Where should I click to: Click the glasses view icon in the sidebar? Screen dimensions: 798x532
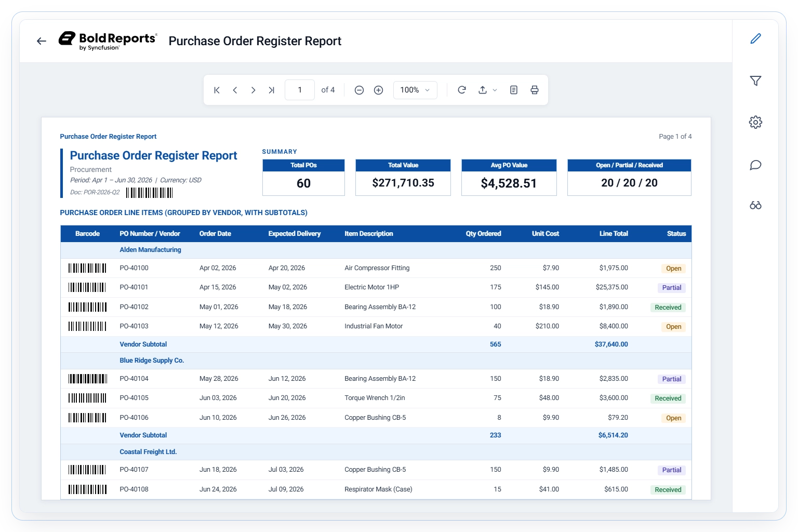coord(755,205)
